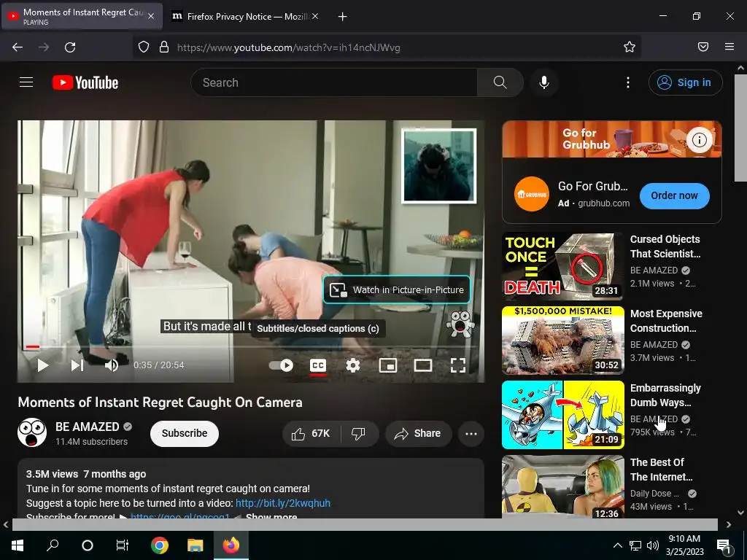Viewport: 747px width, 560px height.
Task: Open Windows taskbar search
Action: pyautogui.click(x=53, y=545)
